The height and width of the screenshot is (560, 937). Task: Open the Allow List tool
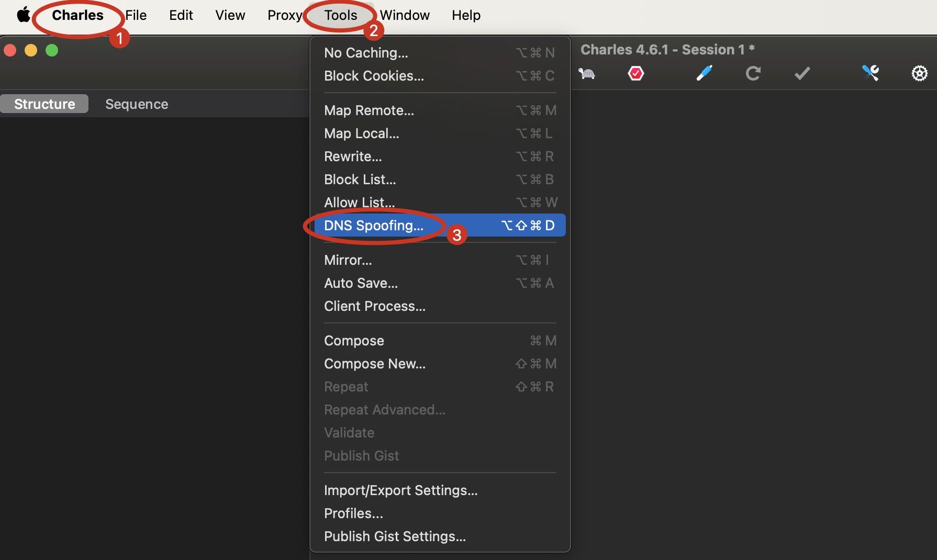(x=440, y=203)
